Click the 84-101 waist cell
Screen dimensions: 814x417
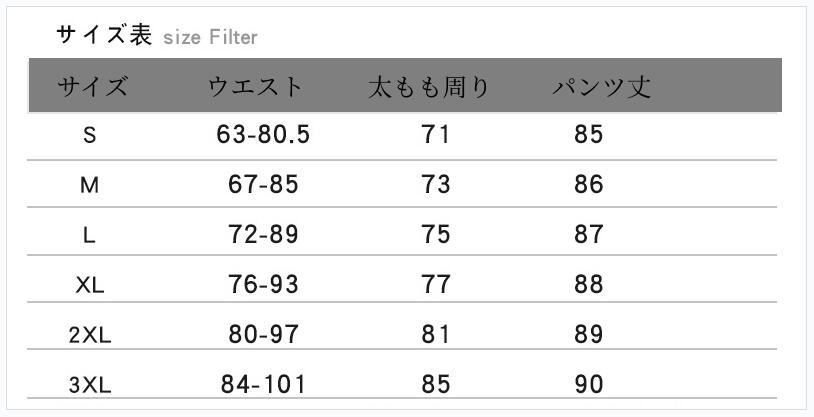263,383
